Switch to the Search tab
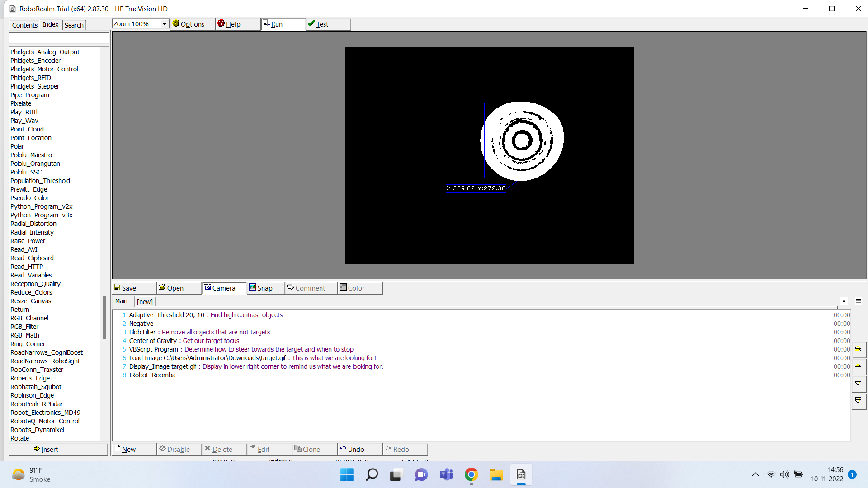868x488 pixels. click(x=74, y=25)
